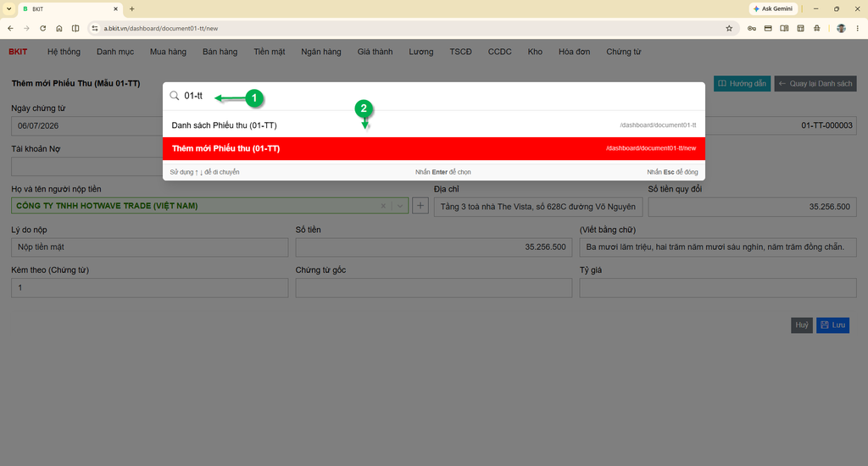The image size is (868, 466).
Task: Click the Huỷ button
Action: [x=802, y=325]
